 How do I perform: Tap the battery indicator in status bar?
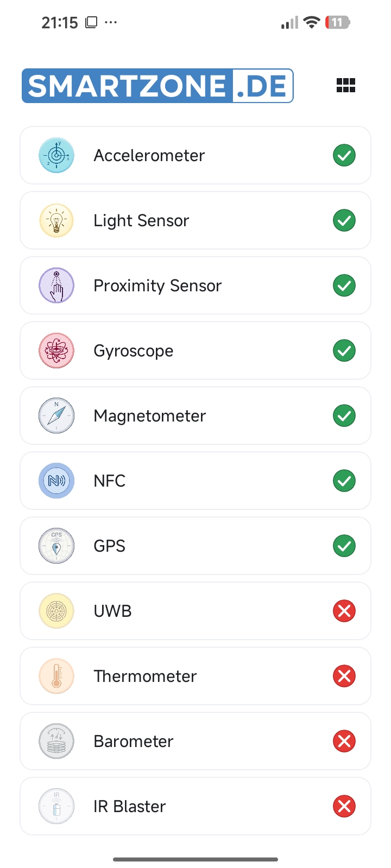(337, 22)
